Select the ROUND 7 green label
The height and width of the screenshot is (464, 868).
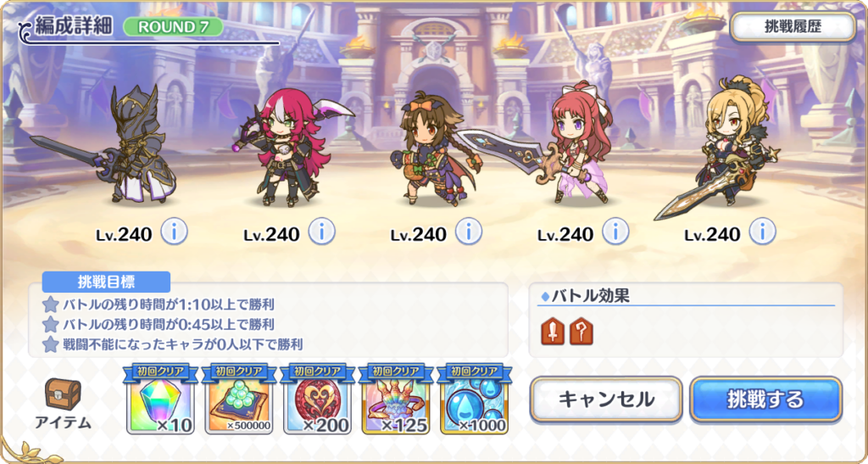point(173,26)
